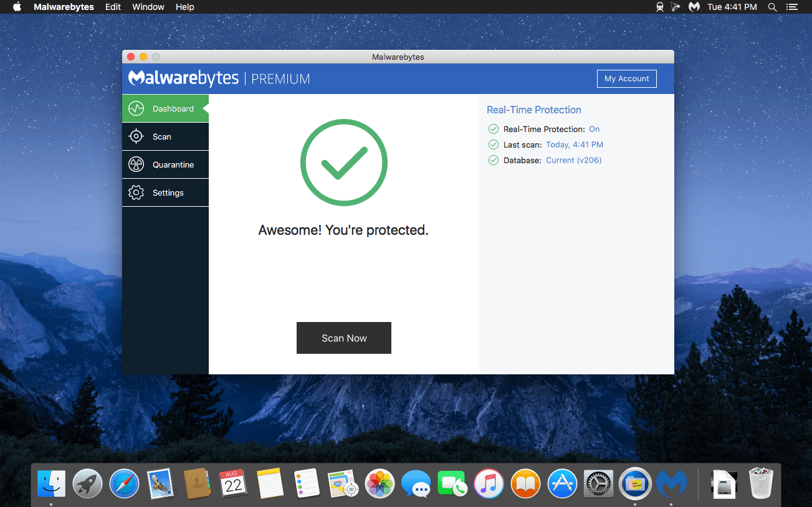Click the train icon in the menu bar
Image resolution: width=812 pixels, height=507 pixels.
[x=660, y=7]
